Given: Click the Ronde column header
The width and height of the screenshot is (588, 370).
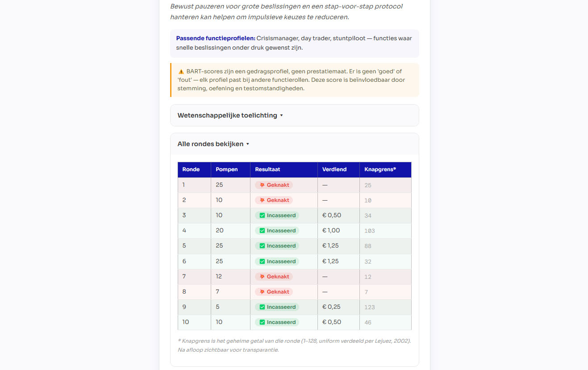Looking at the screenshot, I should (191, 169).
